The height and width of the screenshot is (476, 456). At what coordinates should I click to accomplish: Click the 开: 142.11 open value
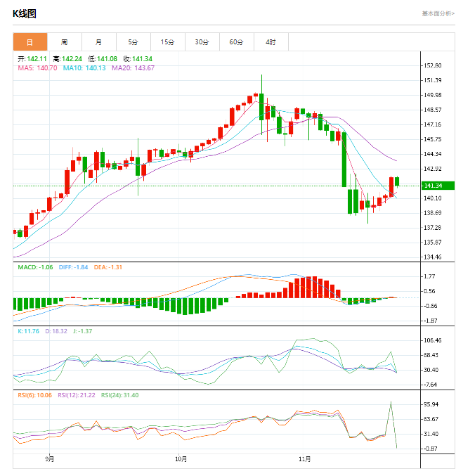coord(32,59)
